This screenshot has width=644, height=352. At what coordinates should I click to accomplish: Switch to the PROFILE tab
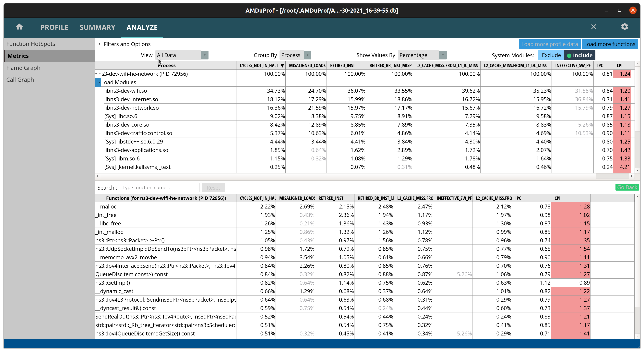coord(54,27)
